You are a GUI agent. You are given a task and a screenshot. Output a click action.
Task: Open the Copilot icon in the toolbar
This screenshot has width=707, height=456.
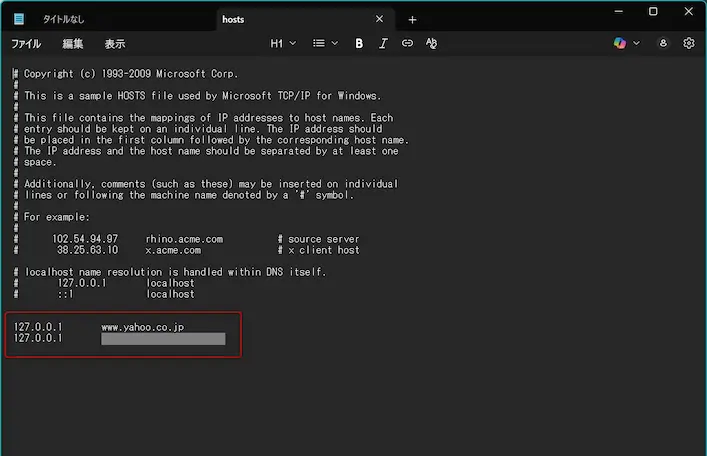click(621, 44)
